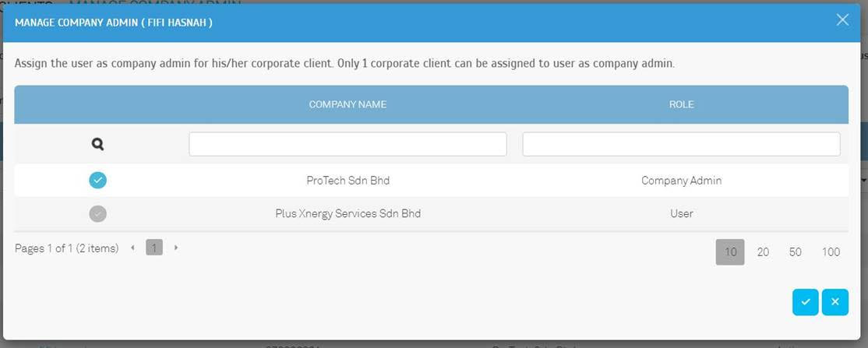868x348 pixels.
Task: Select the ProTech Sdn Bhd company name
Action: 348,181
